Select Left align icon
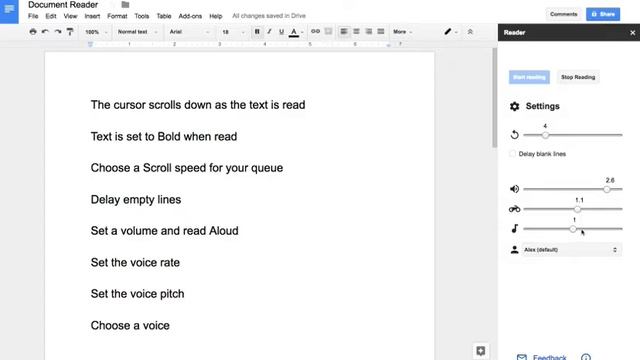This screenshot has height=360, width=640. click(x=344, y=31)
